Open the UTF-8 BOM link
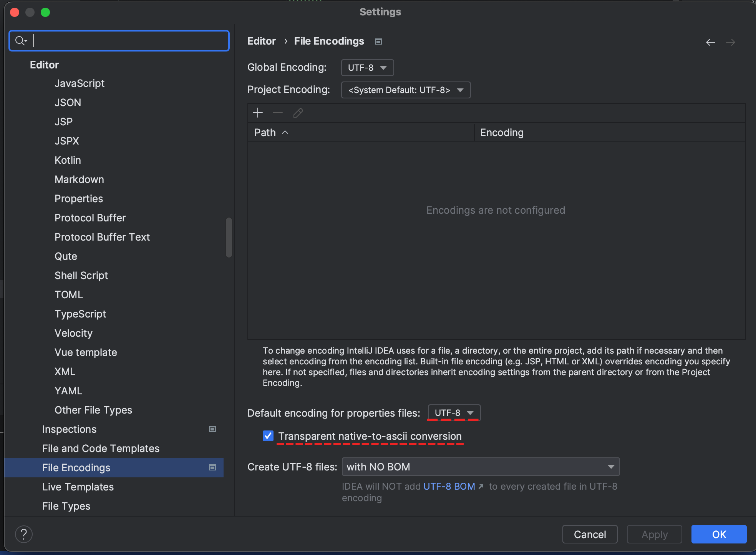Viewport: 756px width, 555px height. 449,486
